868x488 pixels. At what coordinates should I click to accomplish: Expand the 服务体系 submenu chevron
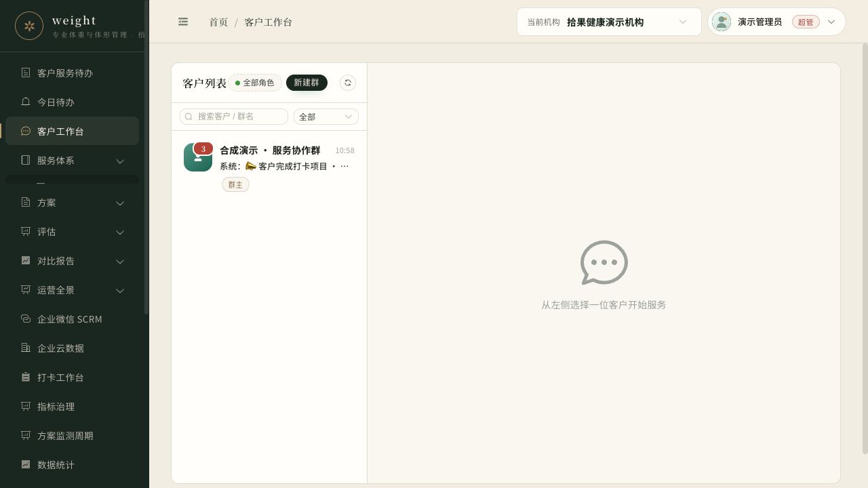click(x=120, y=161)
